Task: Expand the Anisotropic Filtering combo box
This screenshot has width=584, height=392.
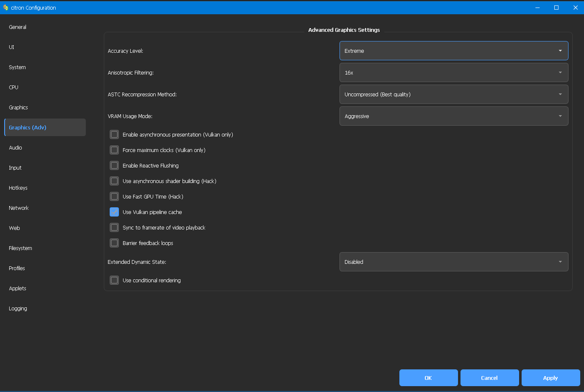Action: pos(453,72)
